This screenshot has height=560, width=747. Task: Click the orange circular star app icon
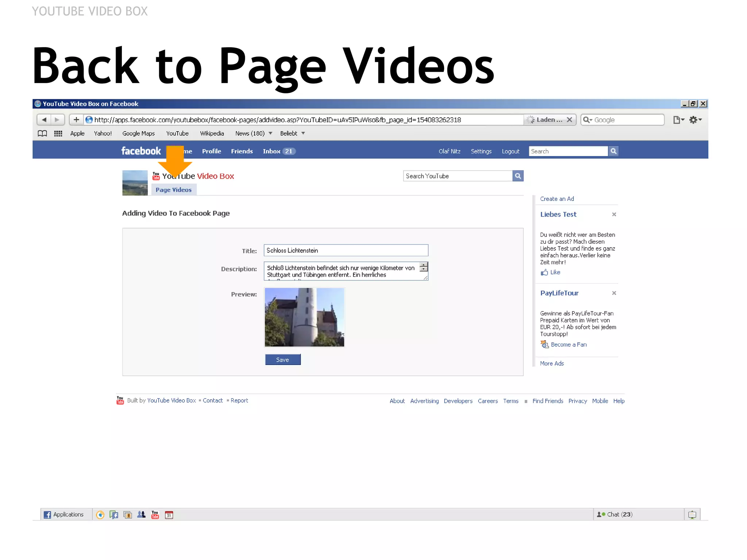point(100,514)
